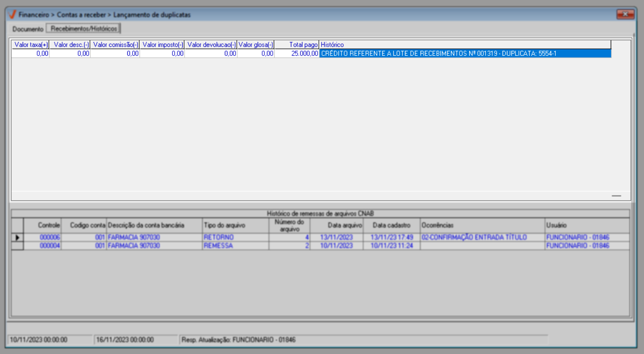The width and height of the screenshot is (644, 354).
Task: Select the Valor devolucao(-) column header
Action: click(211, 45)
